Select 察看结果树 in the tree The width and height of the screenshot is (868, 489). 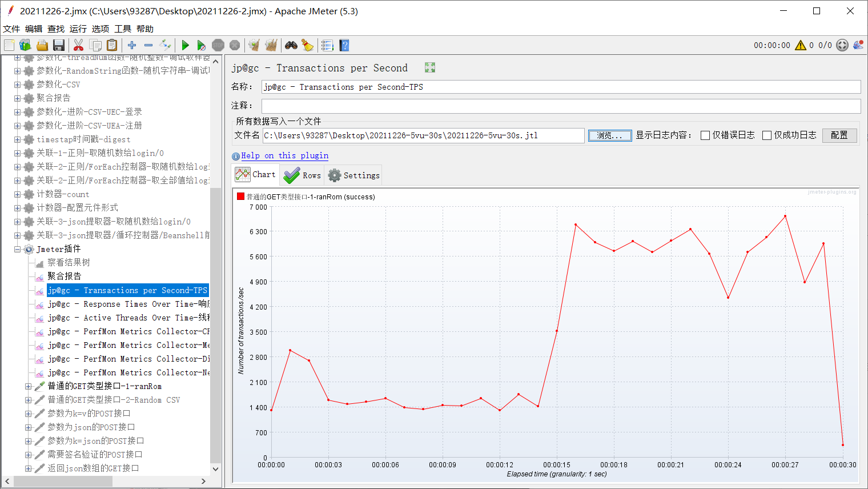click(x=69, y=263)
